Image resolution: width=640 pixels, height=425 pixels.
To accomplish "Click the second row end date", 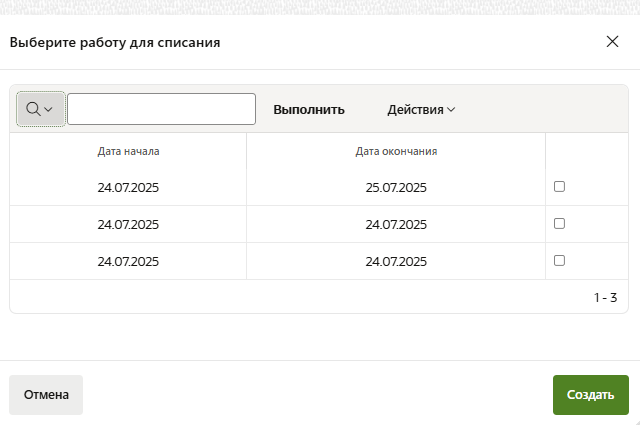I will [x=396, y=224].
